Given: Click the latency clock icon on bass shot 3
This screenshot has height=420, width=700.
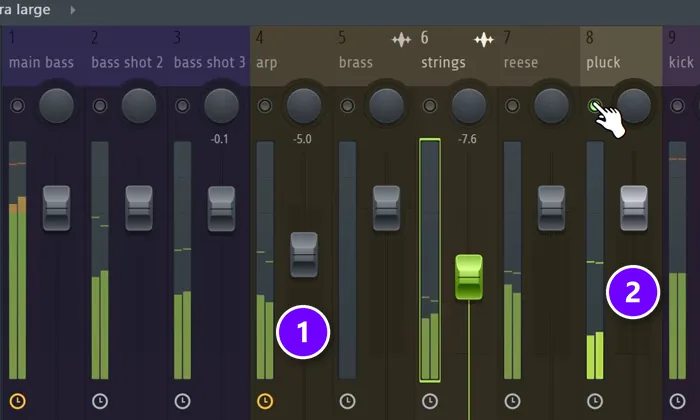Looking at the screenshot, I should click(x=182, y=401).
